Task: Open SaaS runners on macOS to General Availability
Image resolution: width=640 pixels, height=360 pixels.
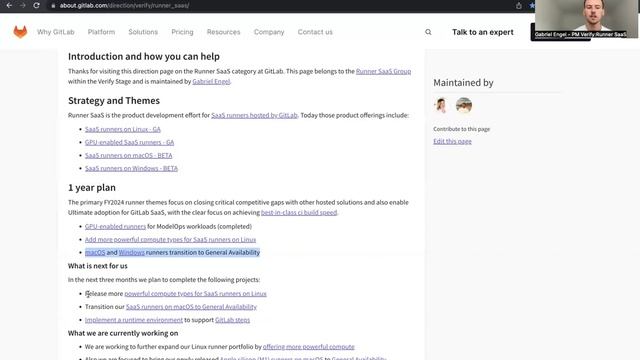Action: click(191, 307)
